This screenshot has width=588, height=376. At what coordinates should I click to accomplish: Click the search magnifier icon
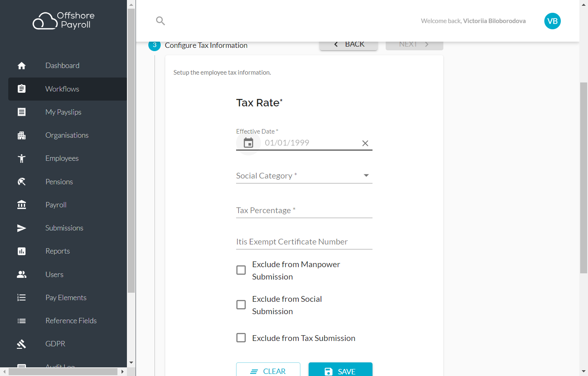tap(161, 21)
